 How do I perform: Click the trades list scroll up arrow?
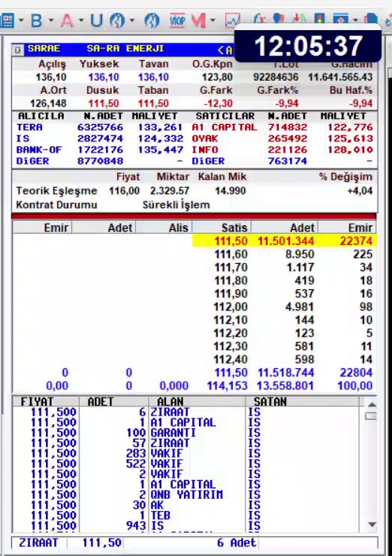(372, 404)
